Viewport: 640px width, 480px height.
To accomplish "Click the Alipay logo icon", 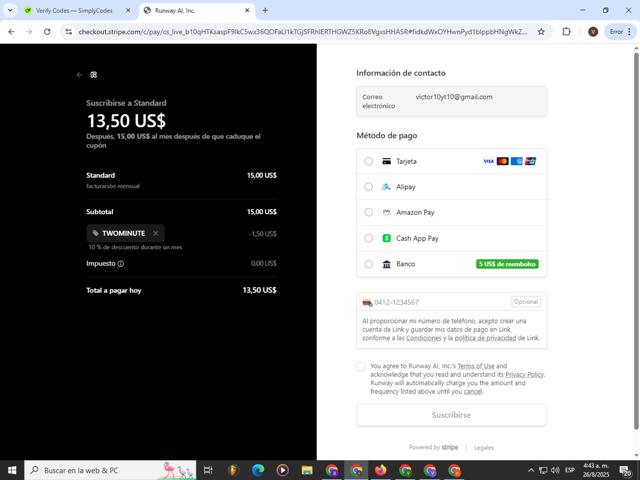I will click(x=387, y=187).
